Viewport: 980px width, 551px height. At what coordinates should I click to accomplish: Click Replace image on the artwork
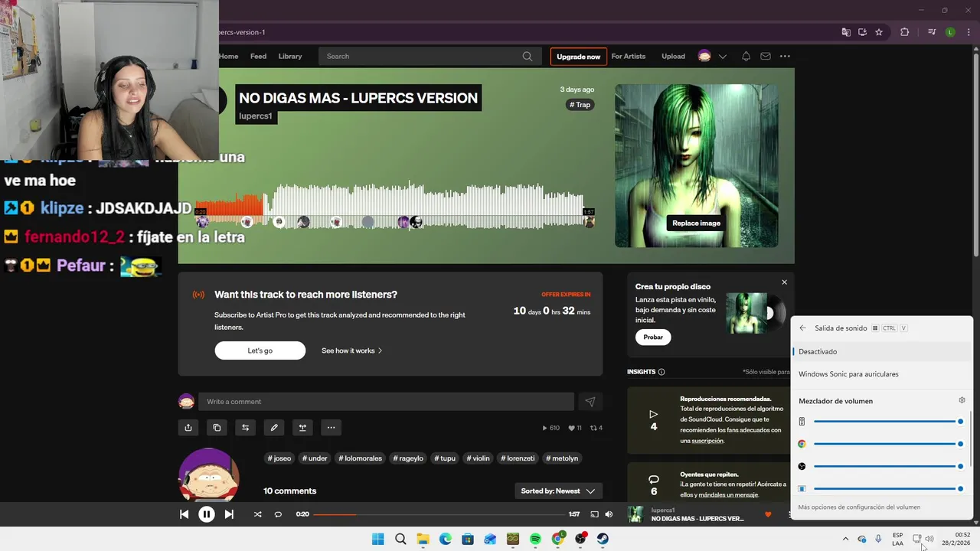pyautogui.click(x=697, y=223)
